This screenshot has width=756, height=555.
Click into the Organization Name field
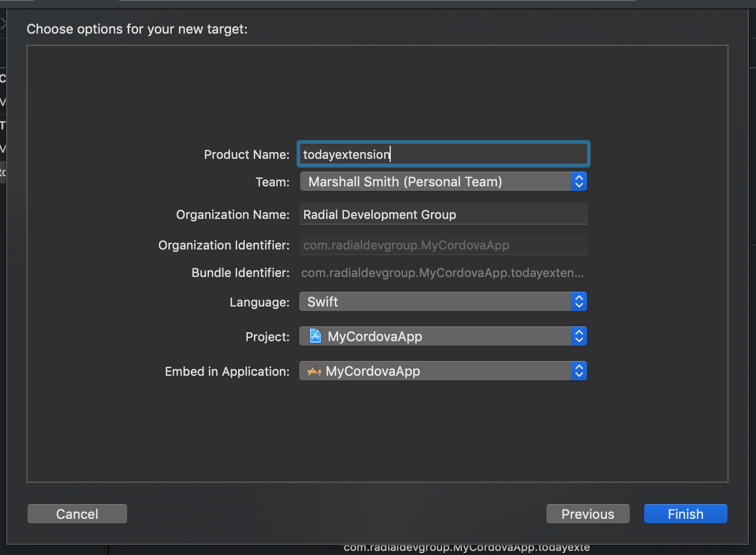pyautogui.click(x=443, y=214)
